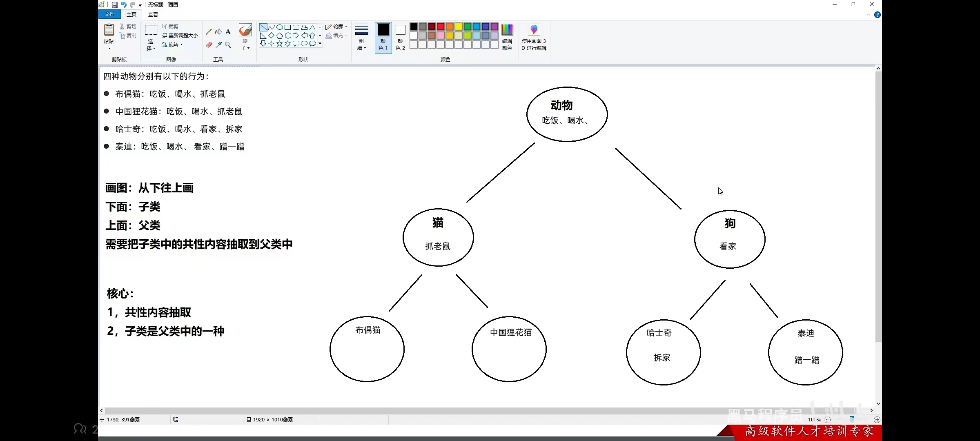This screenshot has height=441, width=980.
Task: Choose the Oval shape
Action: (x=279, y=27)
